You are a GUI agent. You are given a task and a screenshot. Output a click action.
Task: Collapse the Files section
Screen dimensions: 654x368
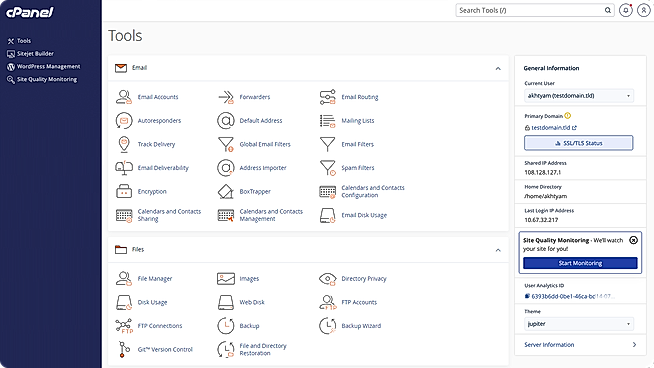[498, 250]
